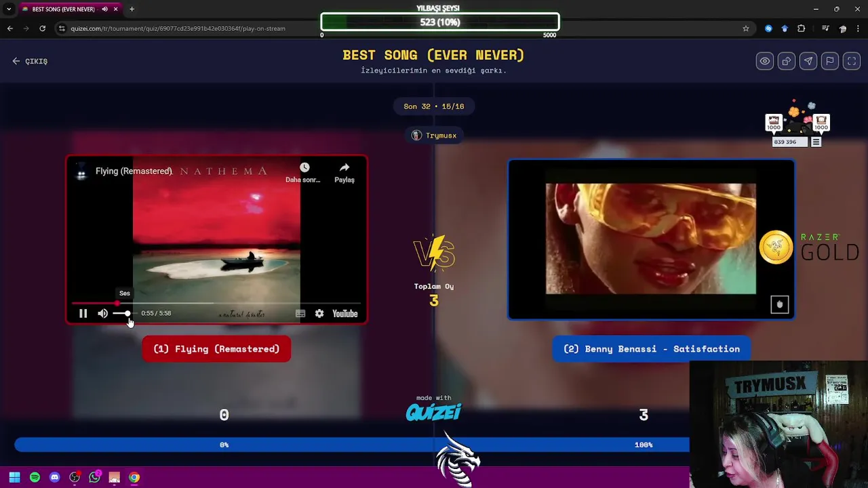Adjust the YouTube volume slider
Viewport: 868px width, 488px height.
pos(123,313)
